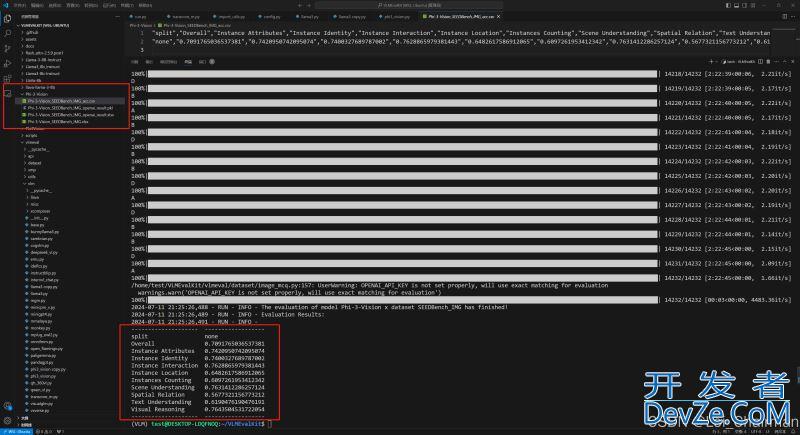The height and width of the screenshot is (435, 800).
Task: Open base.py in the vlm folder
Action: 37,225
